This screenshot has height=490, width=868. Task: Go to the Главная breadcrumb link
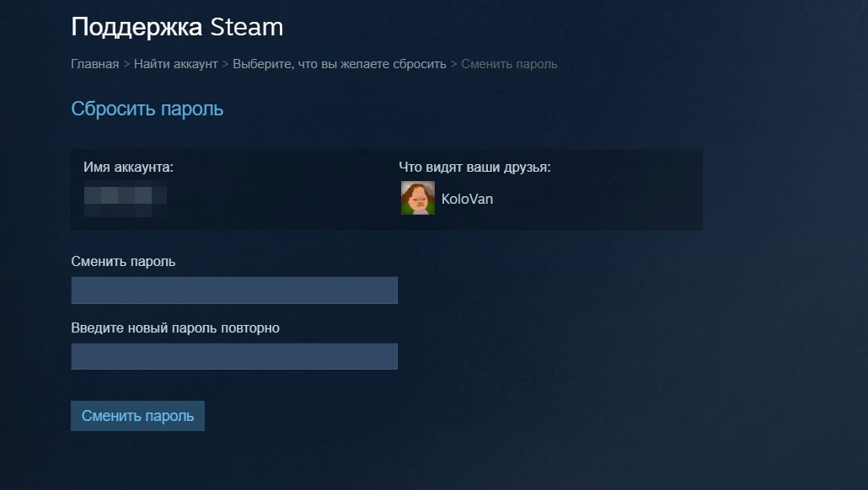(94, 64)
